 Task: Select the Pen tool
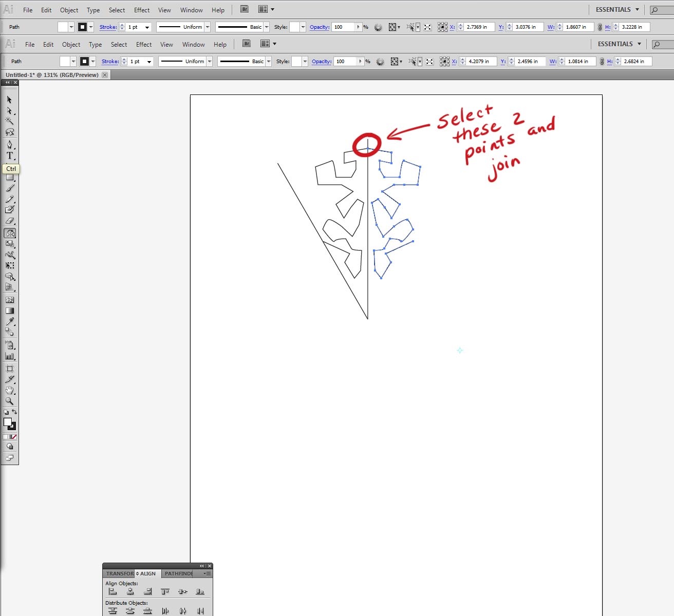[x=9, y=145]
